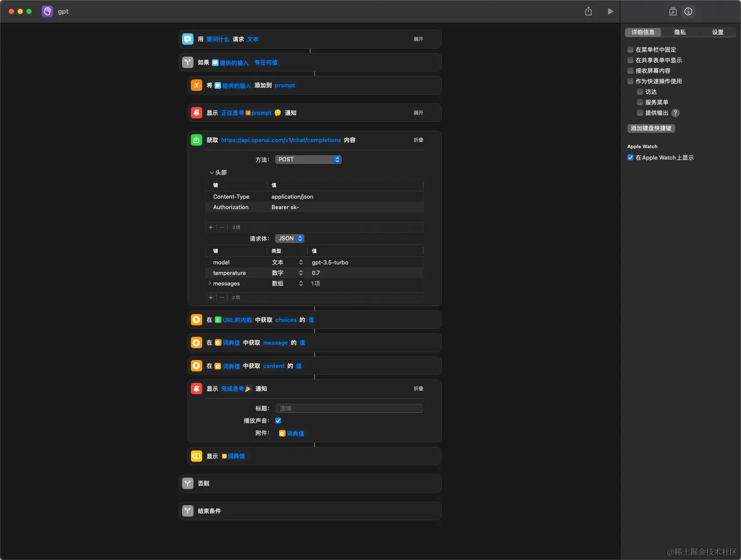Select the green Get URL contents icon

[197, 140]
